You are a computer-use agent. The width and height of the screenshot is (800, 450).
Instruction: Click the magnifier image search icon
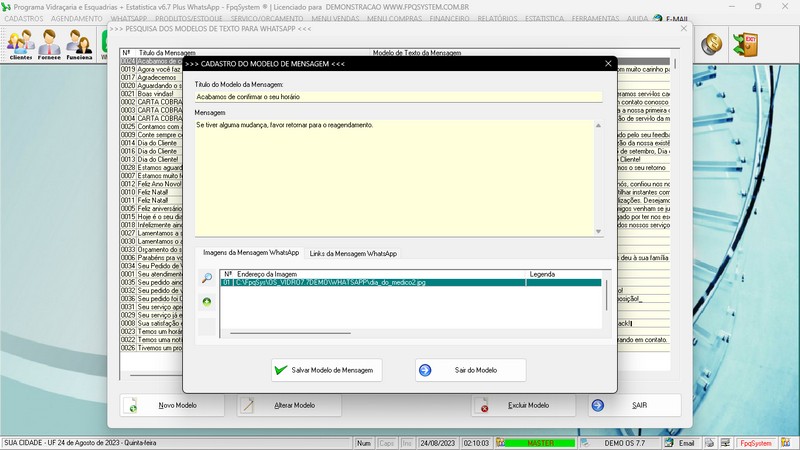[x=207, y=278]
